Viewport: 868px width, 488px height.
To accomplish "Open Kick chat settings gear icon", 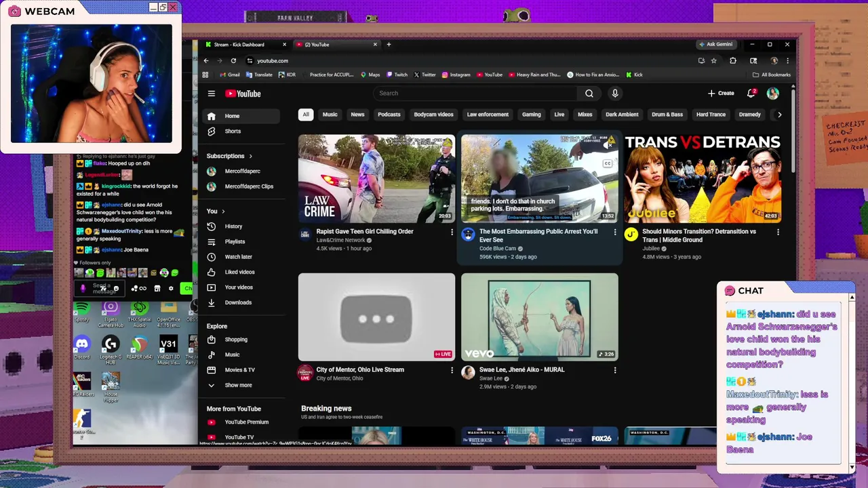I will point(171,288).
